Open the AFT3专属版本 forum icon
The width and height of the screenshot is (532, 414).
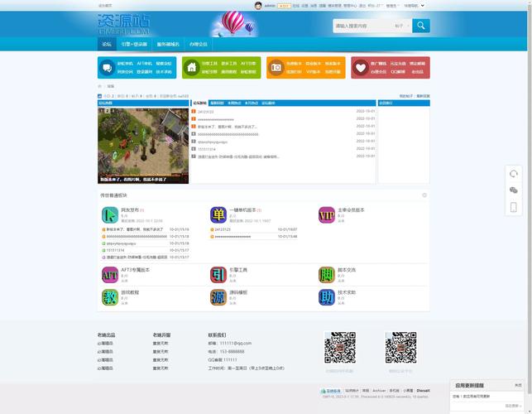(x=109, y=274)
